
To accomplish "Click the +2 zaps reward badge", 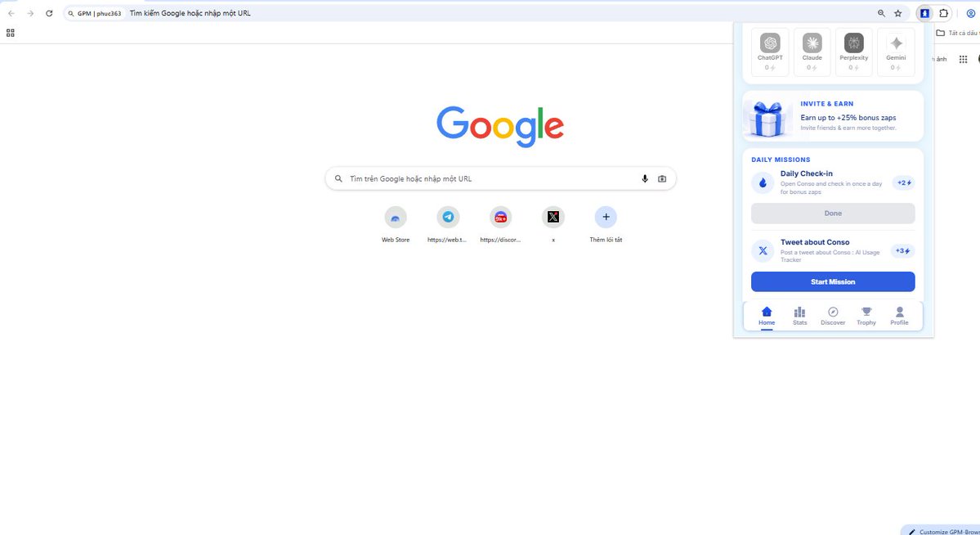I will coord(904,182).
